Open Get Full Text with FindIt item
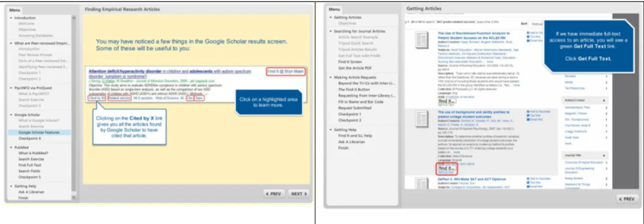644x224 pixels. pos(359,55)
